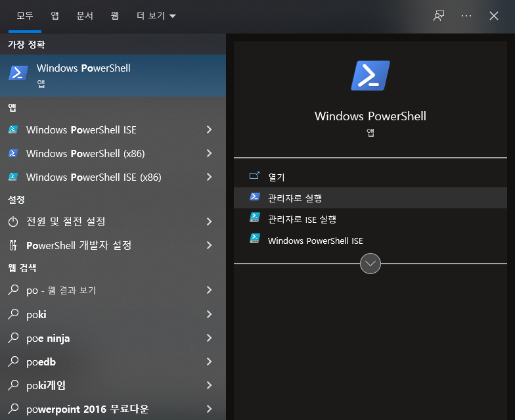
Task: Click Windows PowerShell title in preview pane
Action: click(x=370, y=116)
